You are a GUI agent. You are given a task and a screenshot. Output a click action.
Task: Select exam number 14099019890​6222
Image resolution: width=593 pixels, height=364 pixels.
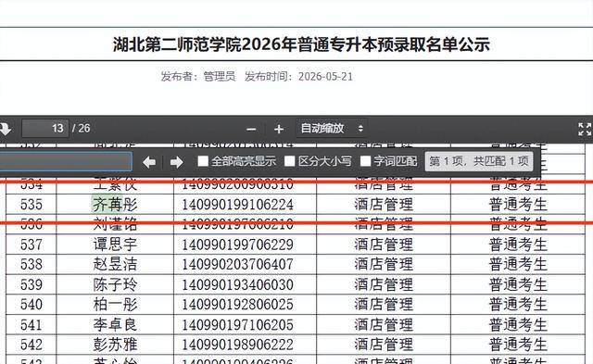237,345
